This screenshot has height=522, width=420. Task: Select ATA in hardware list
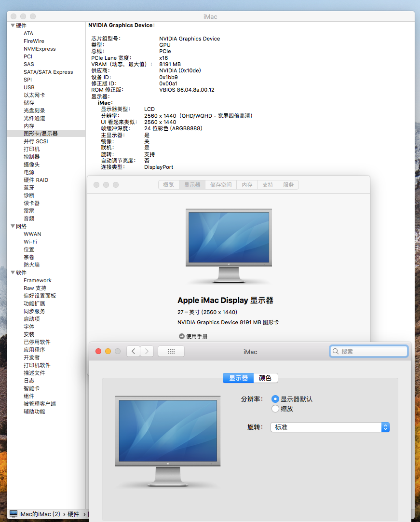click(28, 33)
